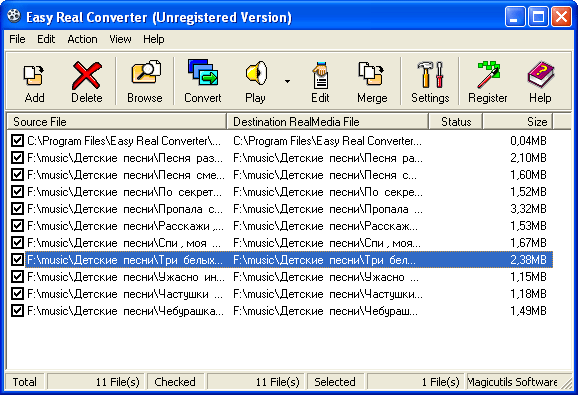Uncheck the Чебурашка... file checkbox
Screen dimensions: 578x395
[17, 311]
